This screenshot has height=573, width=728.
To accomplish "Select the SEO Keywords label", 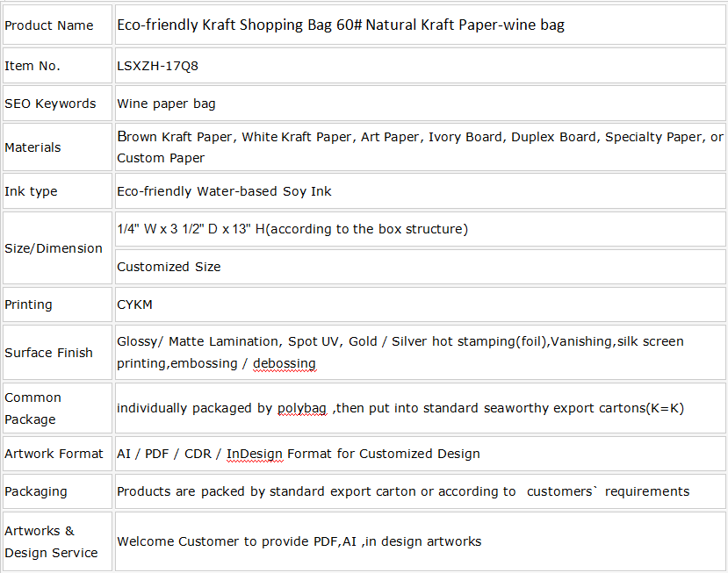I will coord(50,104).
